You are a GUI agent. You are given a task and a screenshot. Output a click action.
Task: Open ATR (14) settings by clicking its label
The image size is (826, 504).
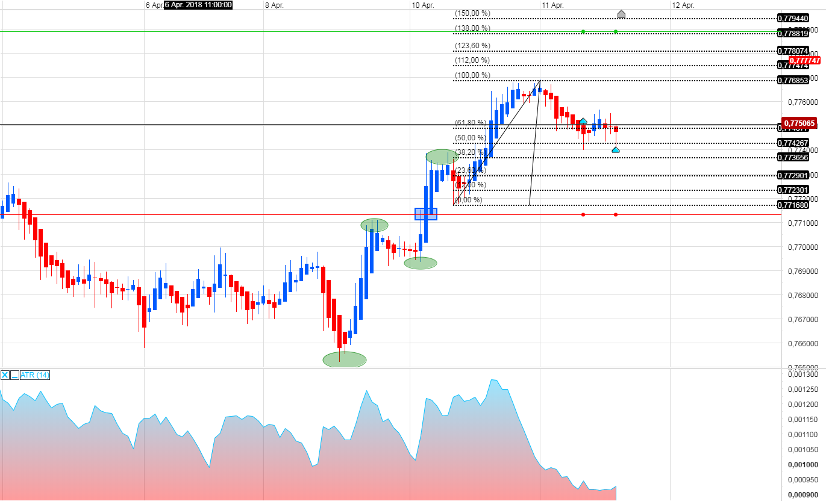tap(33, 375)
